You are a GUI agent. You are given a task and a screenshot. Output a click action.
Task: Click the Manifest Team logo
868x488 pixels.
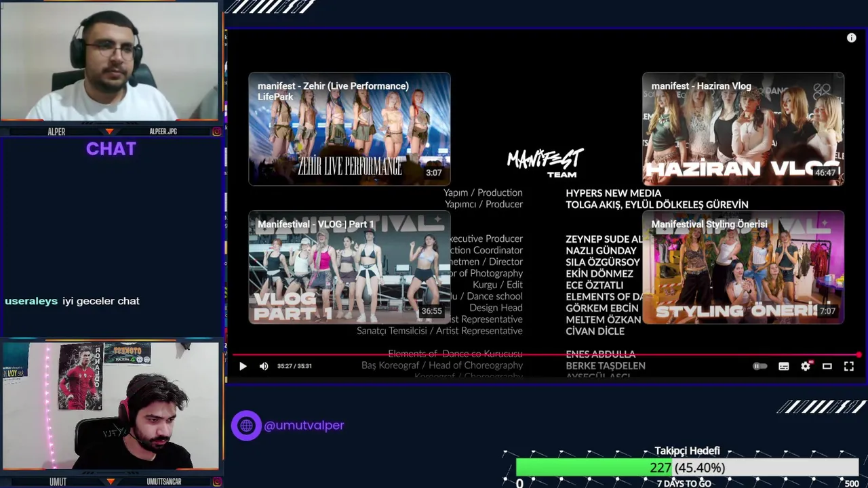545,163
